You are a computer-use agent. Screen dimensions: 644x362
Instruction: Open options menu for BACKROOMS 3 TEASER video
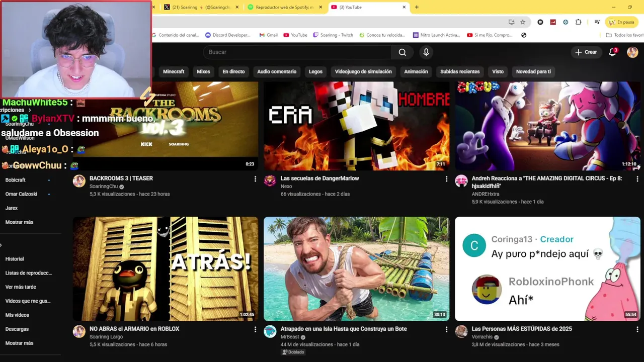point(255,179)
